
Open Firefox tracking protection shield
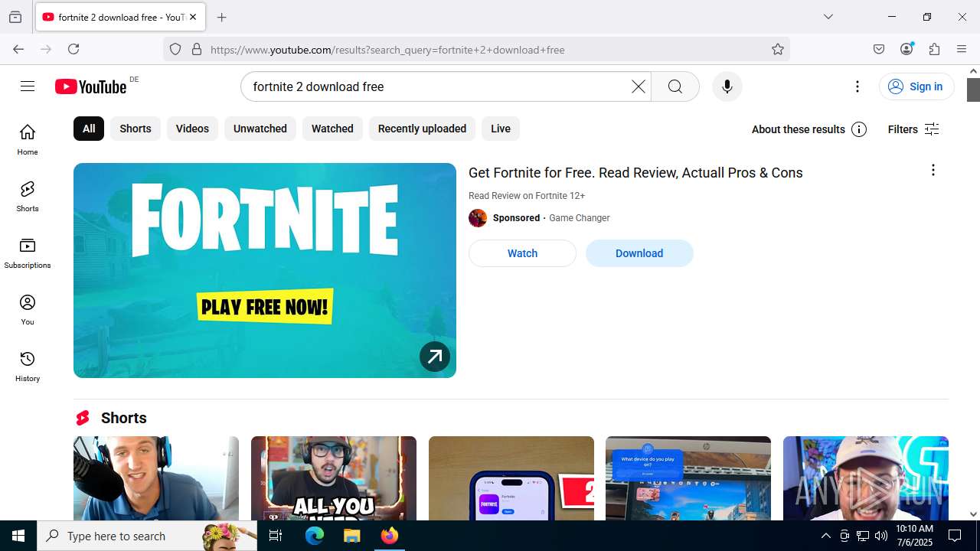[x=175, y=50]
